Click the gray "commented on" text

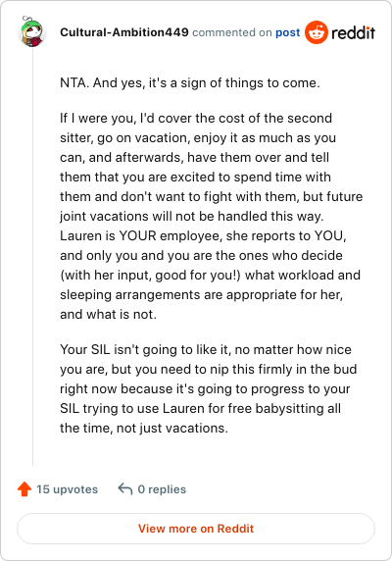pos(232,32)
